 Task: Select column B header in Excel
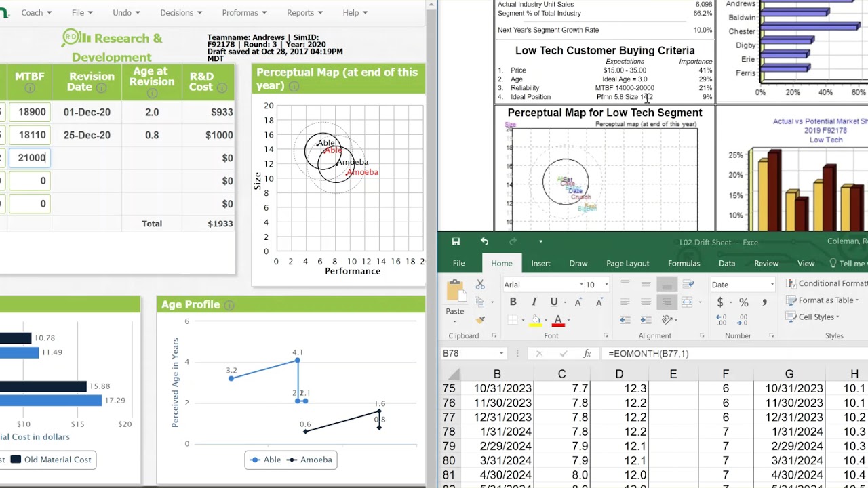(x=497, y=374)
